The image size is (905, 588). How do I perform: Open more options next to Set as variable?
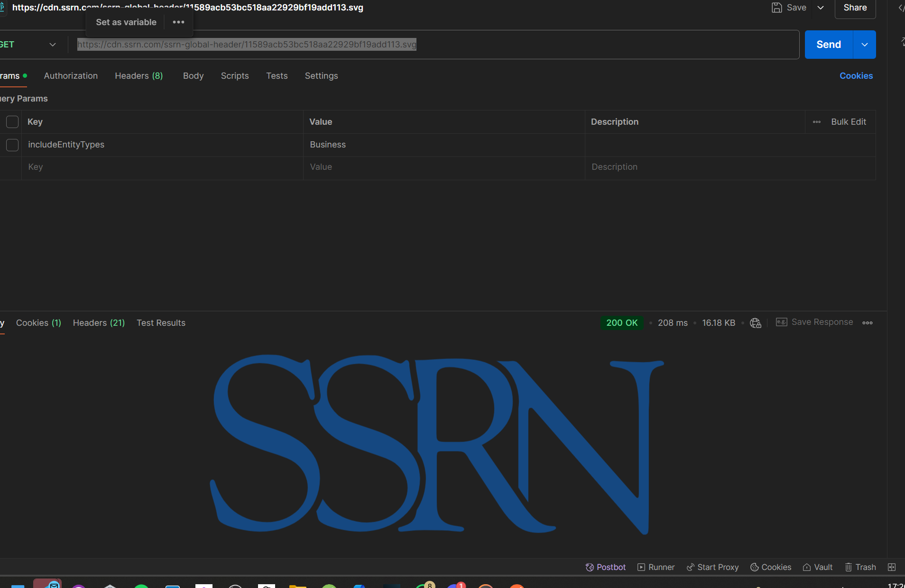178,22
